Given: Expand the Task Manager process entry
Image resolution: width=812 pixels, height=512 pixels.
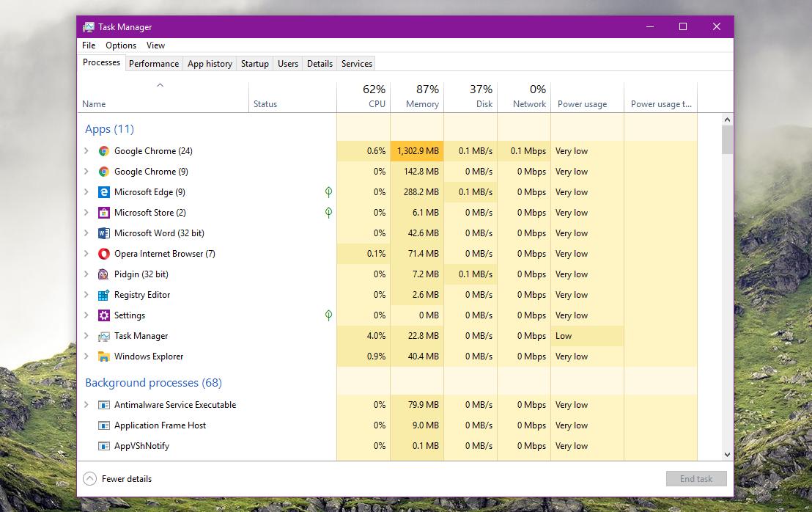Looking at the screenshot, I should pyautogui.click(x=86, y=335).
